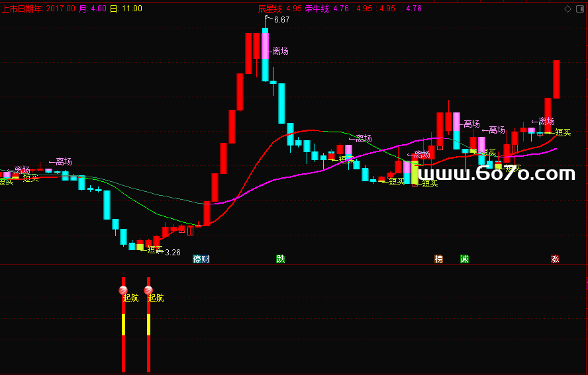Image resolution: width=588 pixels, height=375 pixels.
Task: Click the diamond icon in top-right corner
Action: [567, 9]
